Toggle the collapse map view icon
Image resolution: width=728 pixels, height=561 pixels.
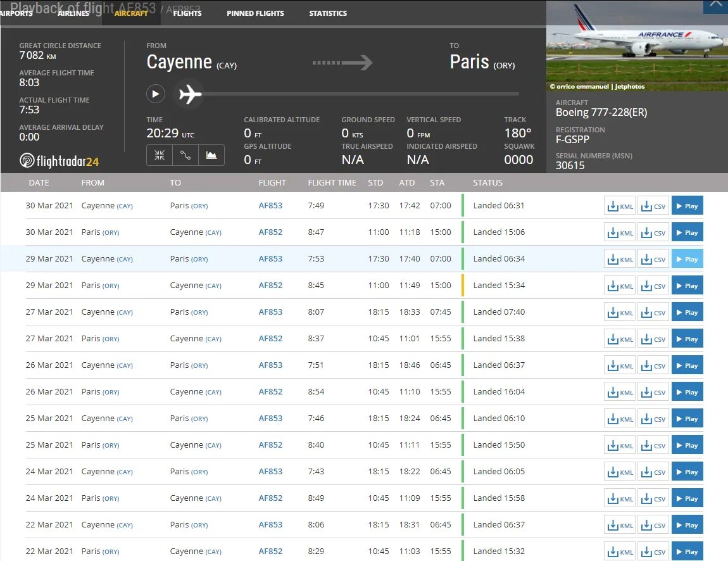160,155
